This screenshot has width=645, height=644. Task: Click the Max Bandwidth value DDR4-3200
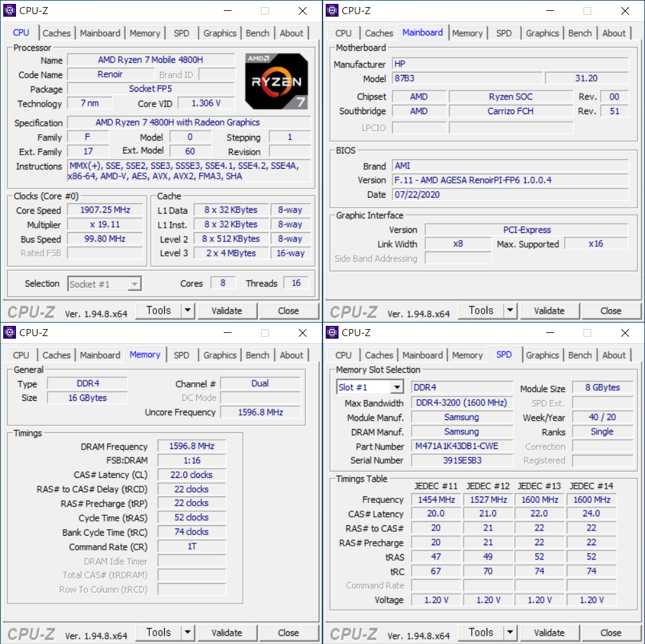(x=462, y=403)
